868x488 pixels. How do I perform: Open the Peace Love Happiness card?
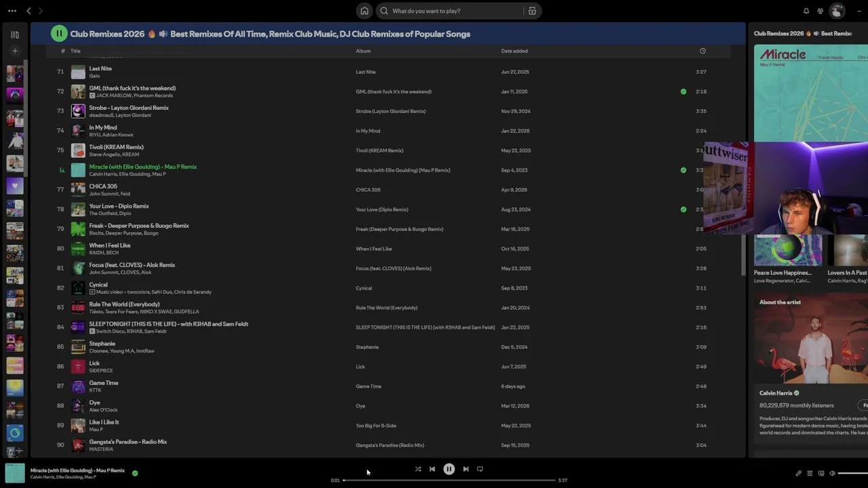[788, 258]
